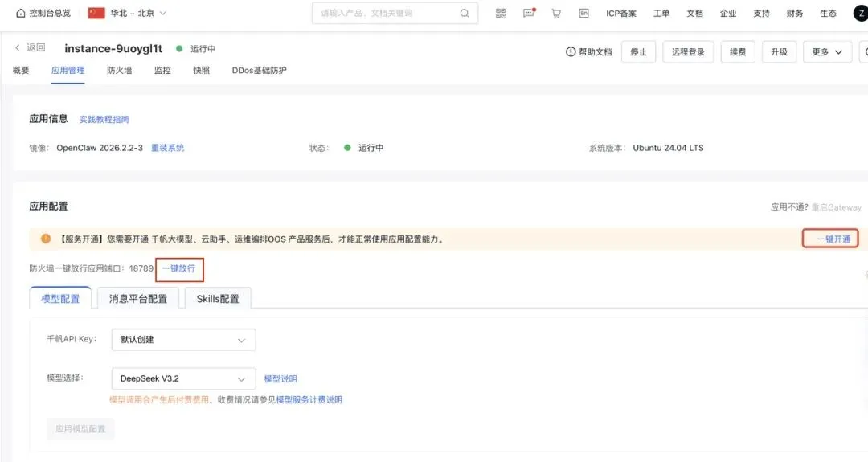Open the 财务 menu
Screen dimensions: 868x462
(x=794, y=14)
